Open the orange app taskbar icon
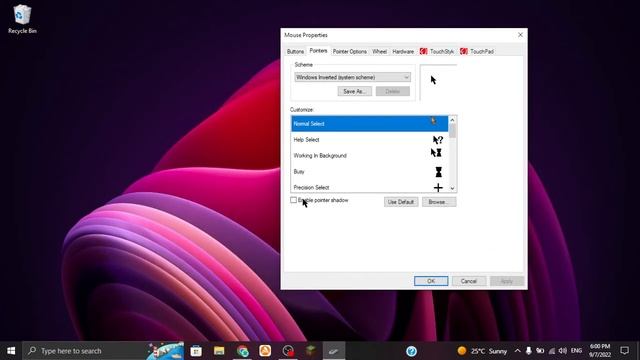The width and height of the screenshot is (640, 360). [x=265, y=351]
